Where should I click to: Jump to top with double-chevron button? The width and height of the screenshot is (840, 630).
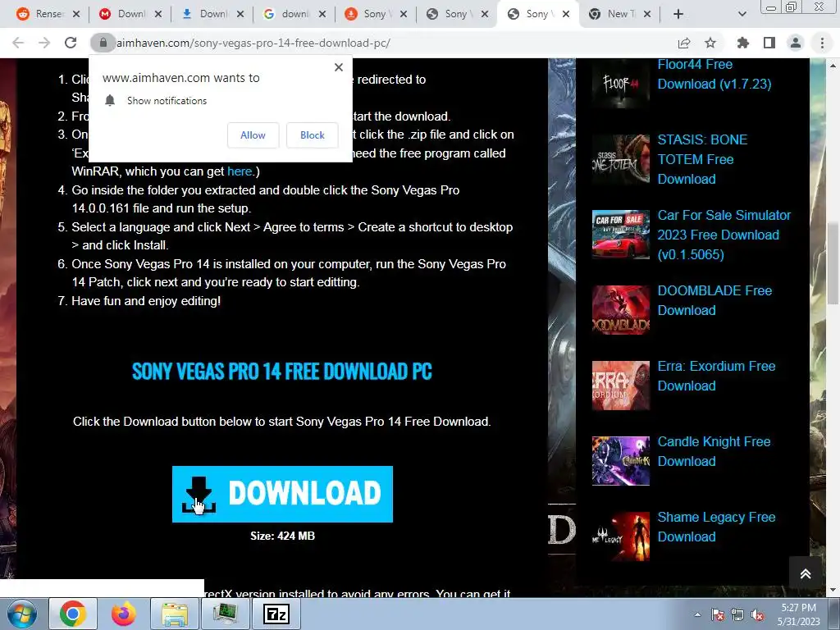tap(806, 573)
